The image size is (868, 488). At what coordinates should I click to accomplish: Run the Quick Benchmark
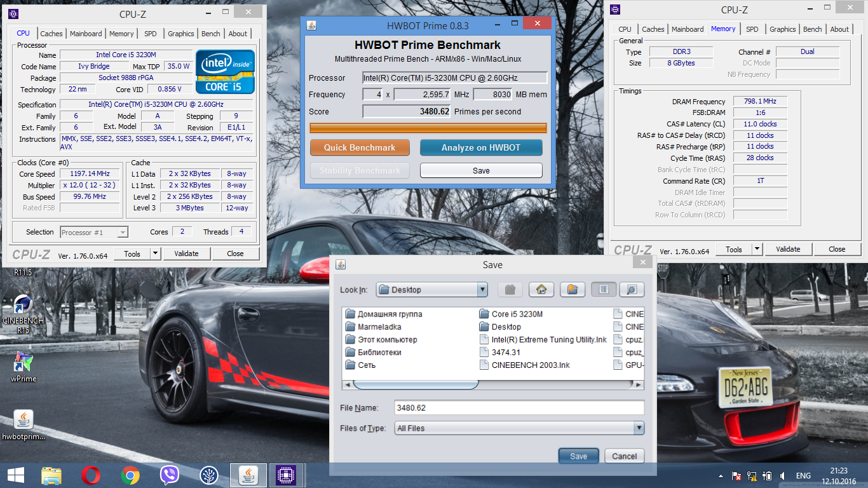click(359, 147)
